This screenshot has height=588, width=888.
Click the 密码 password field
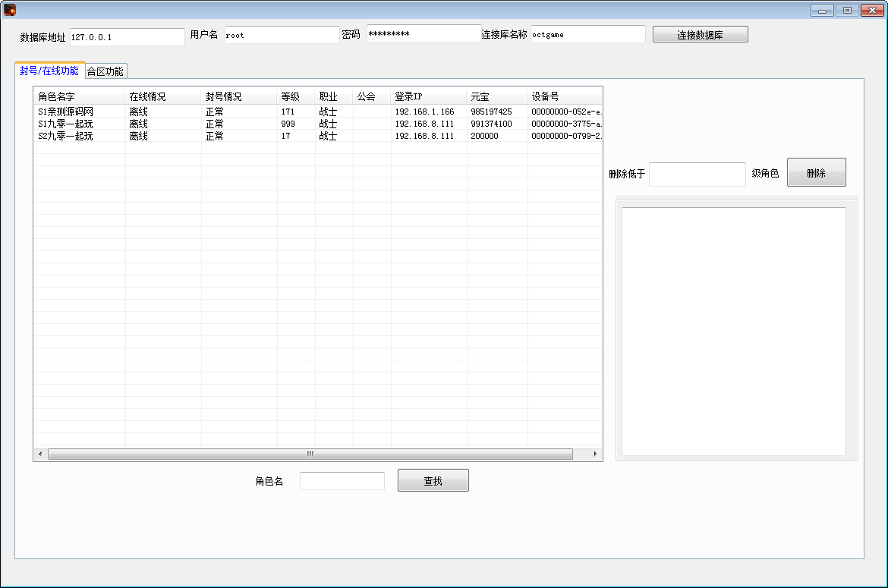[x=424, y=34]
